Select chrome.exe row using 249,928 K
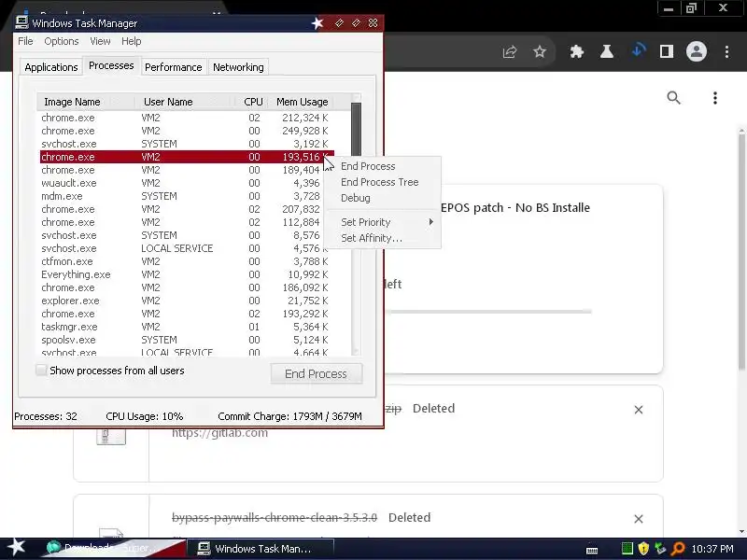Image resolution: width=747 pixels, height=560 pixels. point(187,131)
